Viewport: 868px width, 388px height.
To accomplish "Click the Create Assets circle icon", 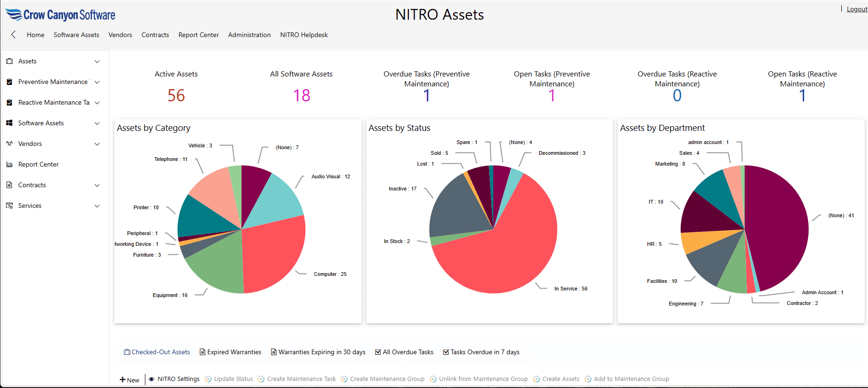I will [536, 379].
